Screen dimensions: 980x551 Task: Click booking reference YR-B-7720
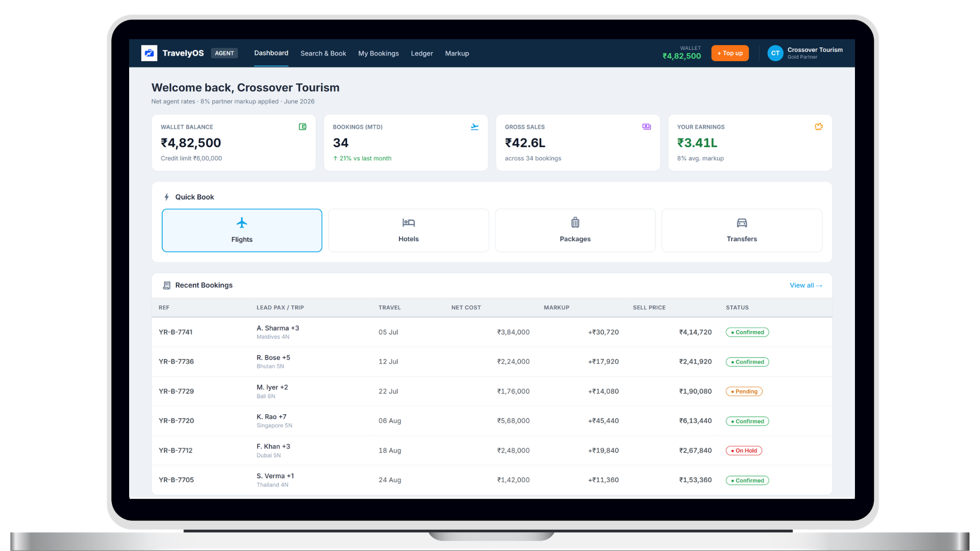pos(176,421)
